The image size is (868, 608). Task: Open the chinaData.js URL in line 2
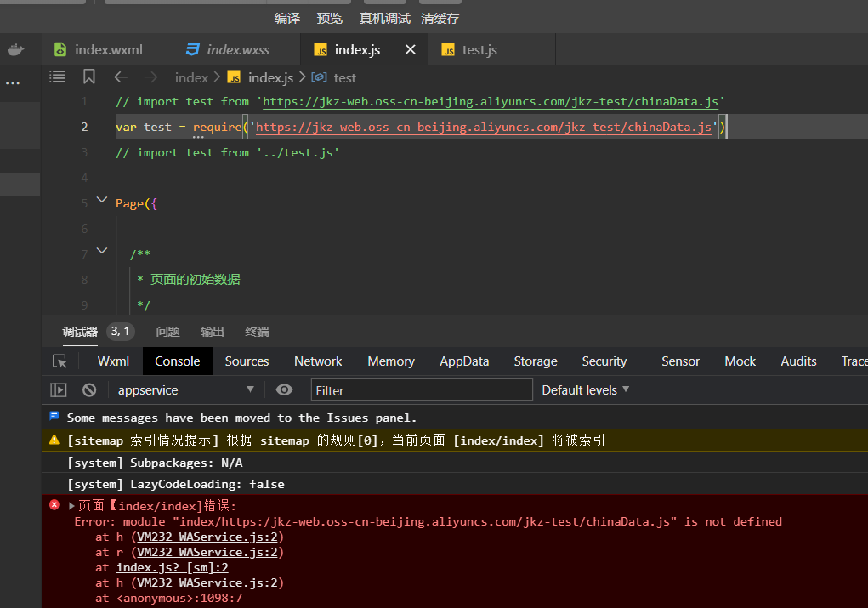483,127
